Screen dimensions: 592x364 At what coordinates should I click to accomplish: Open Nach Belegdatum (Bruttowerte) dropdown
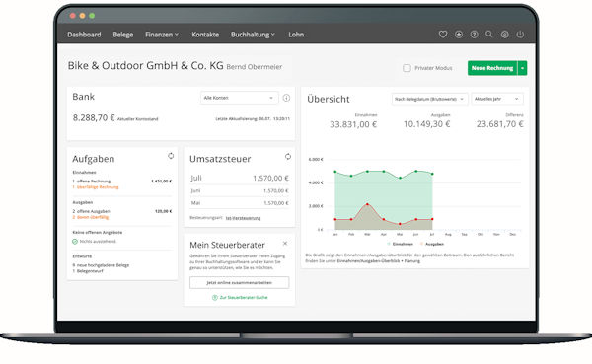(x=429, y=99)
